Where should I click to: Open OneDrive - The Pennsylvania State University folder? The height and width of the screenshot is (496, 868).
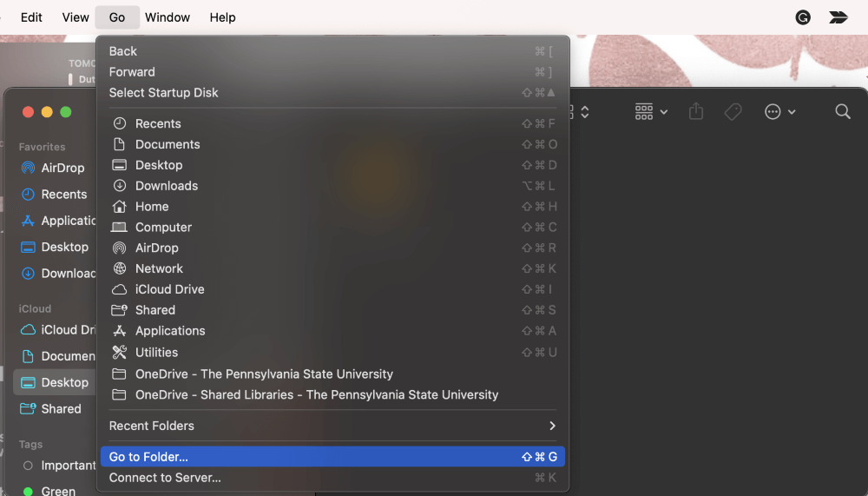tap(264, 374)
